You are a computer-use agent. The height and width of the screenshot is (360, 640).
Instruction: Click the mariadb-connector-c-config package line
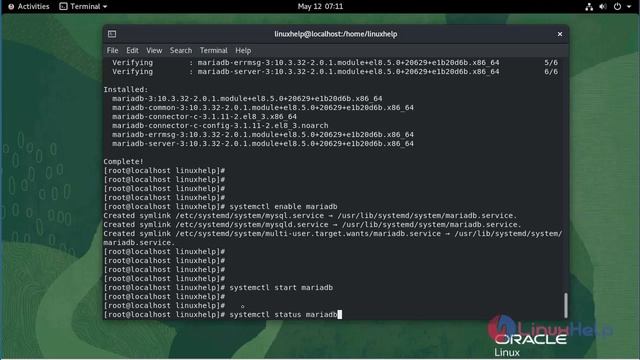(x=220, y=126)
